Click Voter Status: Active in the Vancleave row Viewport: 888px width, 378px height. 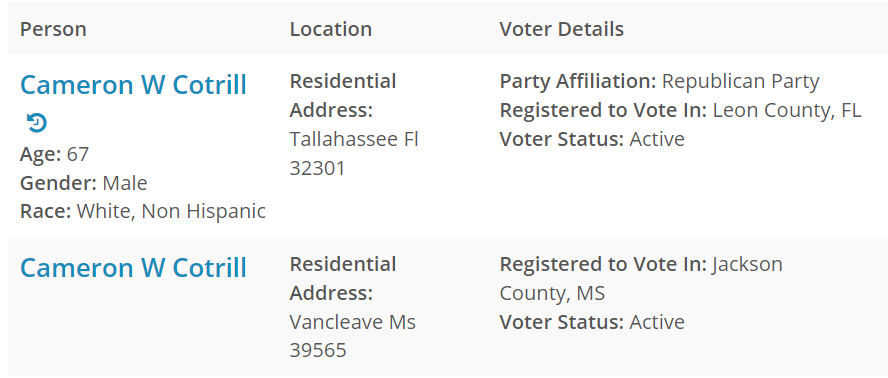tap(592, 322)
